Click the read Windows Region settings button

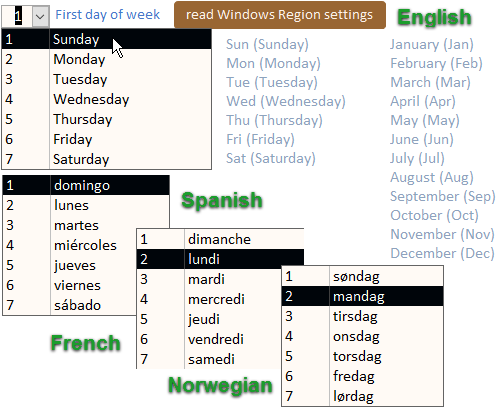coord(280,15)
